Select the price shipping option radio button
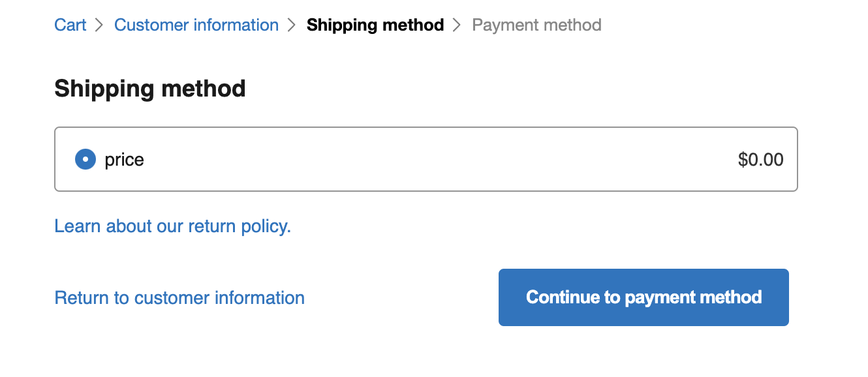868x377 pixels. pos(85,159)
